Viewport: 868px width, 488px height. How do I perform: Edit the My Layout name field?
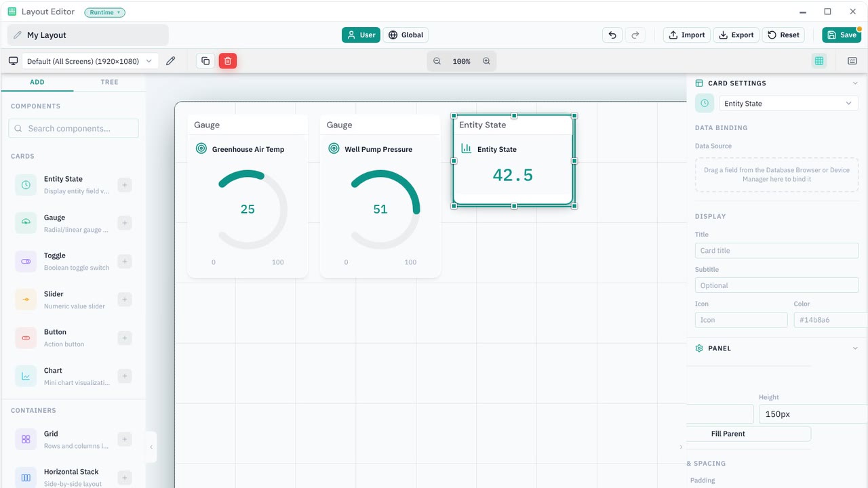coord(88,35)
